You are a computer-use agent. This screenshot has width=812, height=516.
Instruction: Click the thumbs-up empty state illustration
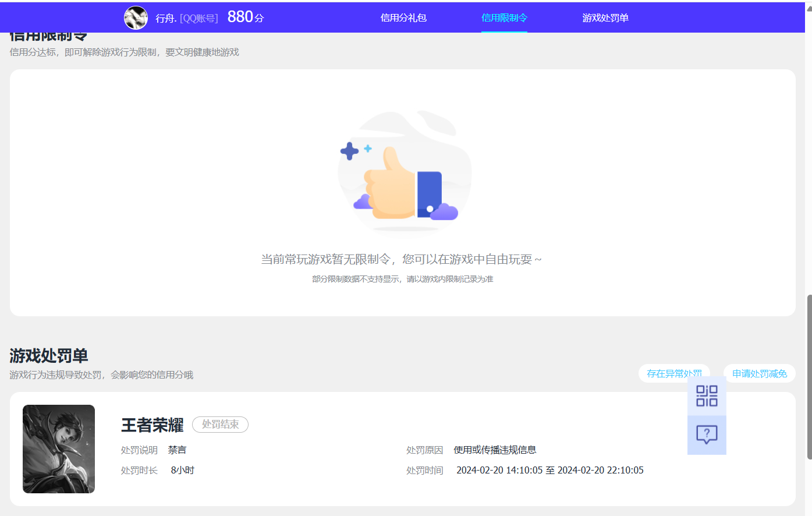click(405, 175)
